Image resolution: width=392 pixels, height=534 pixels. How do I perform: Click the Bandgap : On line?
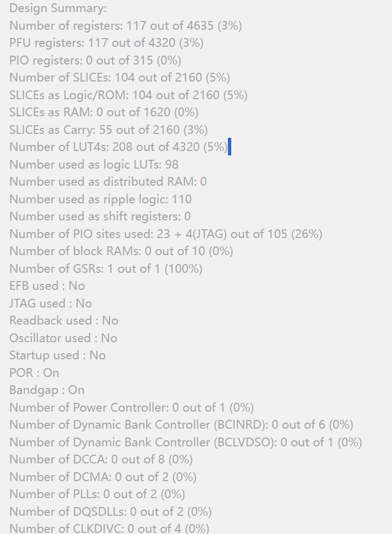(x=47, y=390)
